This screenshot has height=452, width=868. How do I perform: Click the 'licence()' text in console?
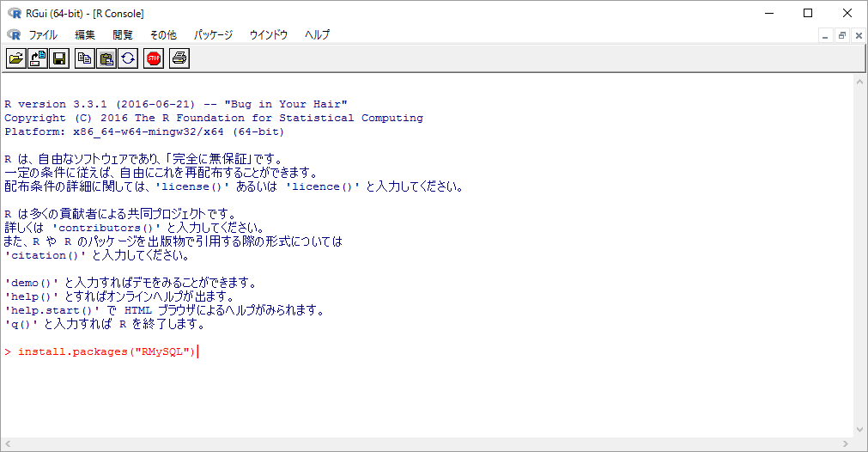click(x=323, y=186)
